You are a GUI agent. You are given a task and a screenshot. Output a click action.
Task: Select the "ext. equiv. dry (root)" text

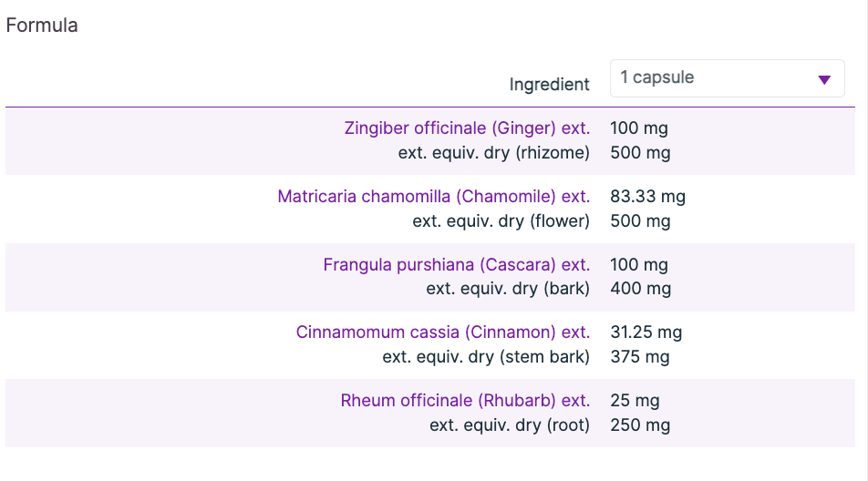point(510,425)
